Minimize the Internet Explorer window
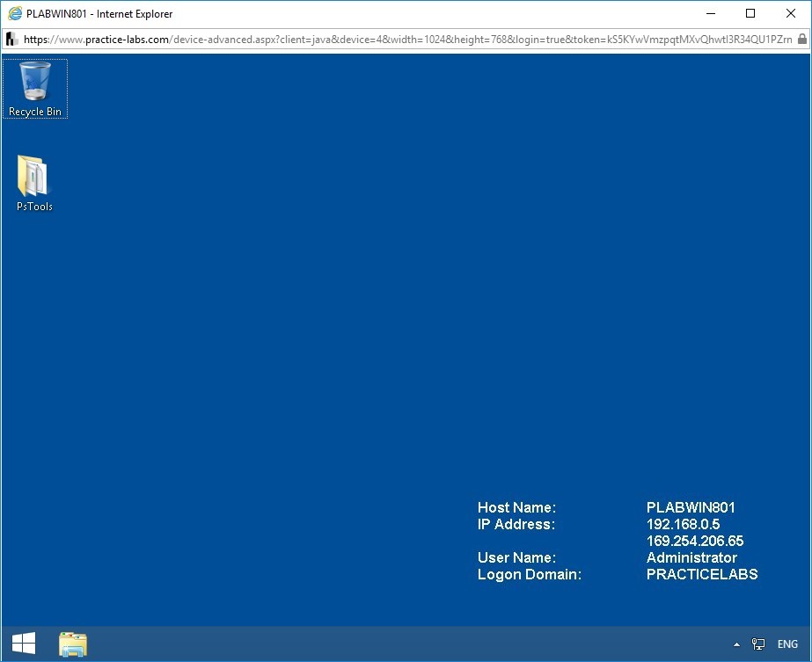812x662 pixels. pos(710,13)
